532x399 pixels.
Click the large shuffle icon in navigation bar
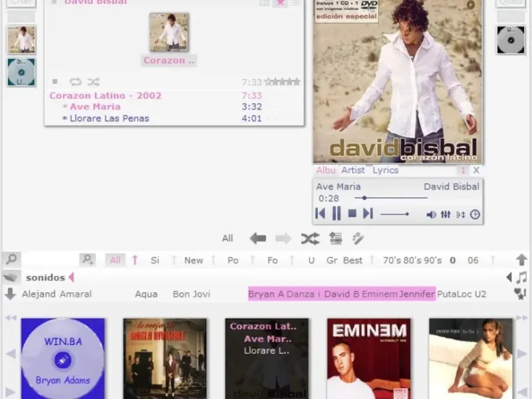coord(310,239)
